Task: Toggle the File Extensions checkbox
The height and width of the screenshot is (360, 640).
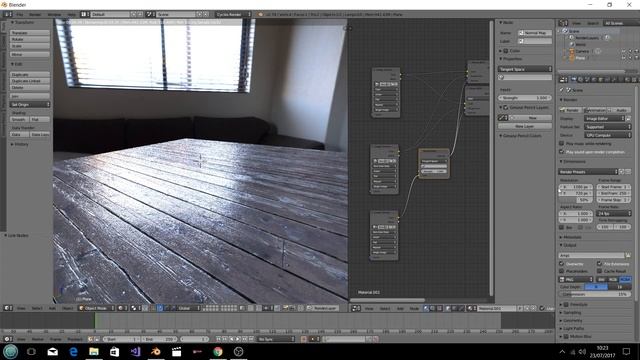Action: point(599,264)
